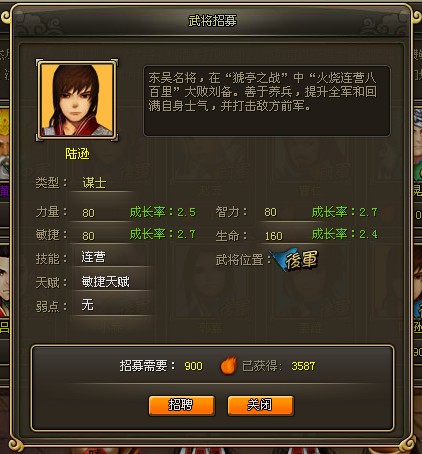Click the 陆逊 general portrait
This screenshot has height=454, width=422.
(x=77, y=100)
